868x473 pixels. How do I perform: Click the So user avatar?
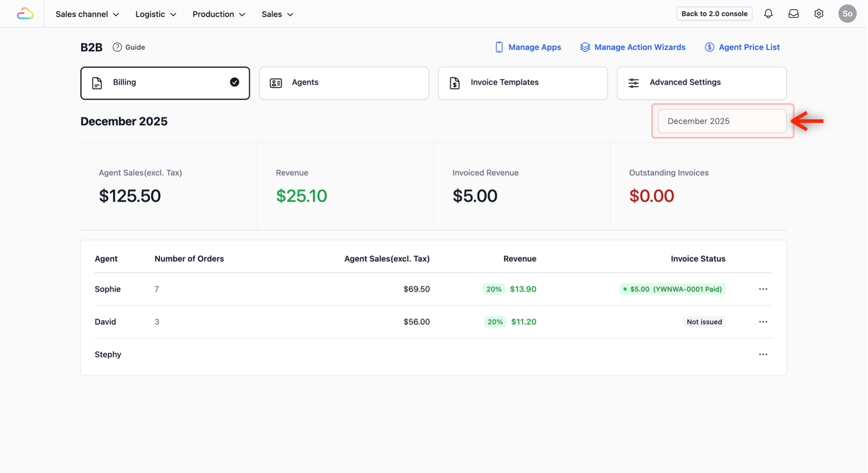coord(847,14)
